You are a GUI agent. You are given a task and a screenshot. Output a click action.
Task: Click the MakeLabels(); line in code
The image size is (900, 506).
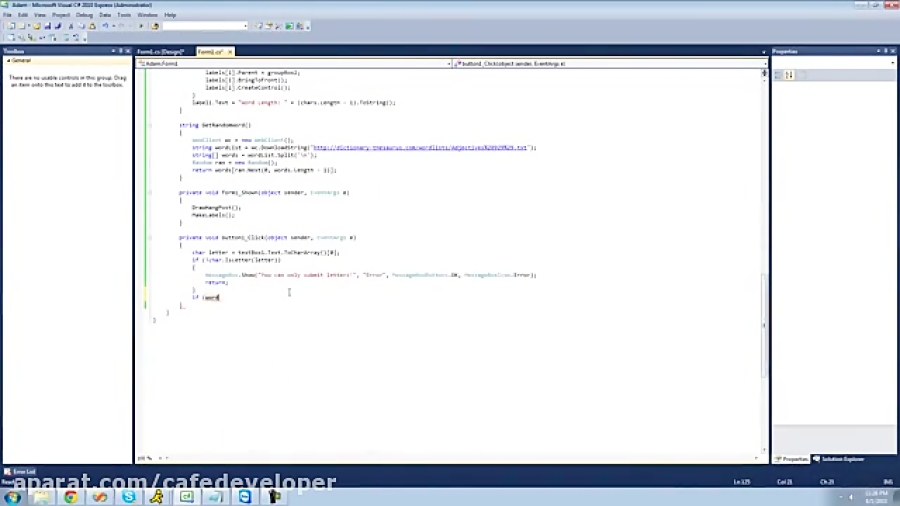213,215
